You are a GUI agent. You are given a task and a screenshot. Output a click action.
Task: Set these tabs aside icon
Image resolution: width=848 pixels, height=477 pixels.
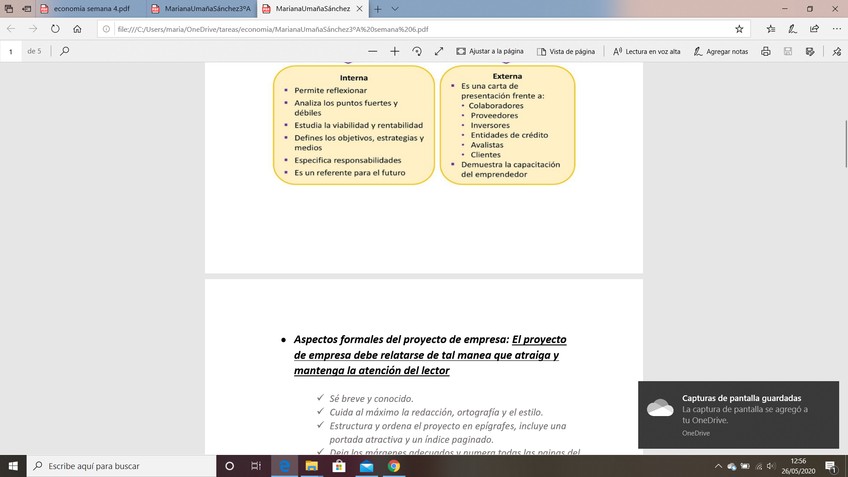(26, 9)
